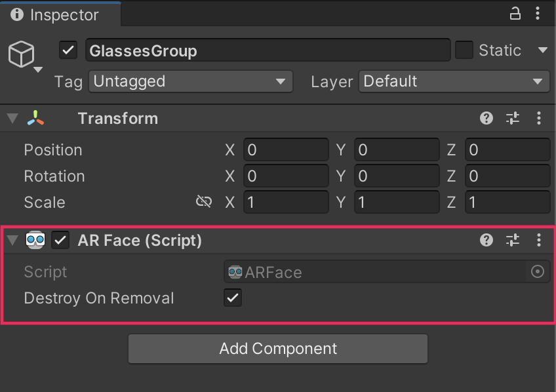The height and width of the screenshot is (392, 556).
Task: Disable the GlassesGroup active checkbox
Action: click(x=68, y=50)
